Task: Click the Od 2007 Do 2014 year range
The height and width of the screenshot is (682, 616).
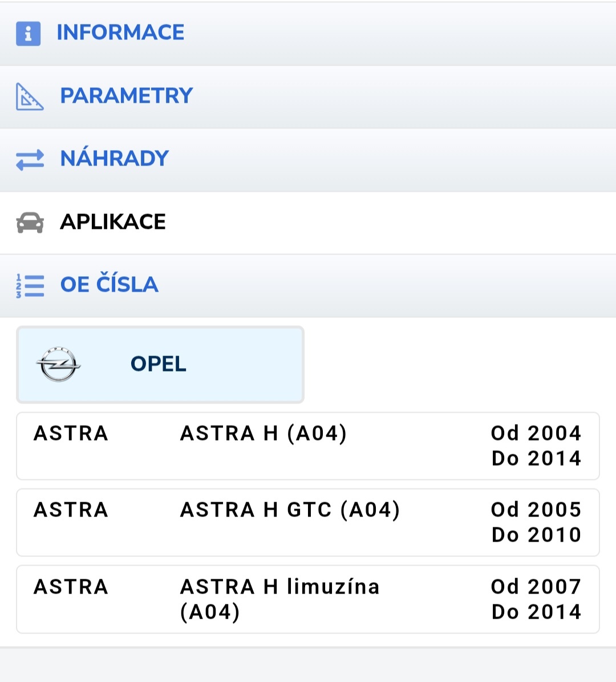Action: pos(536,599)
